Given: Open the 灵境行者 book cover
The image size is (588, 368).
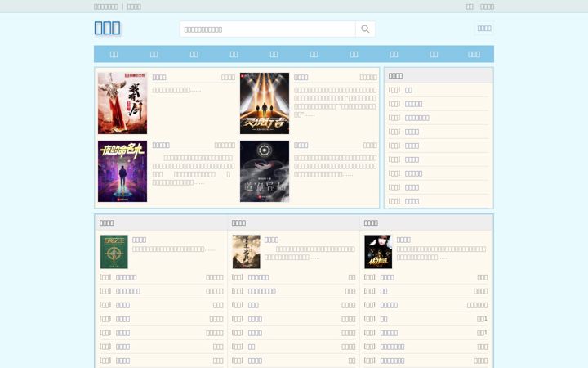Looking at the screenshot, I should point(265,103).
